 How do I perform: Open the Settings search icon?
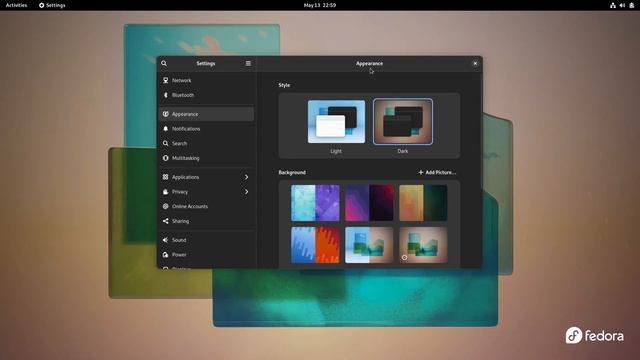tap(164, 64)
